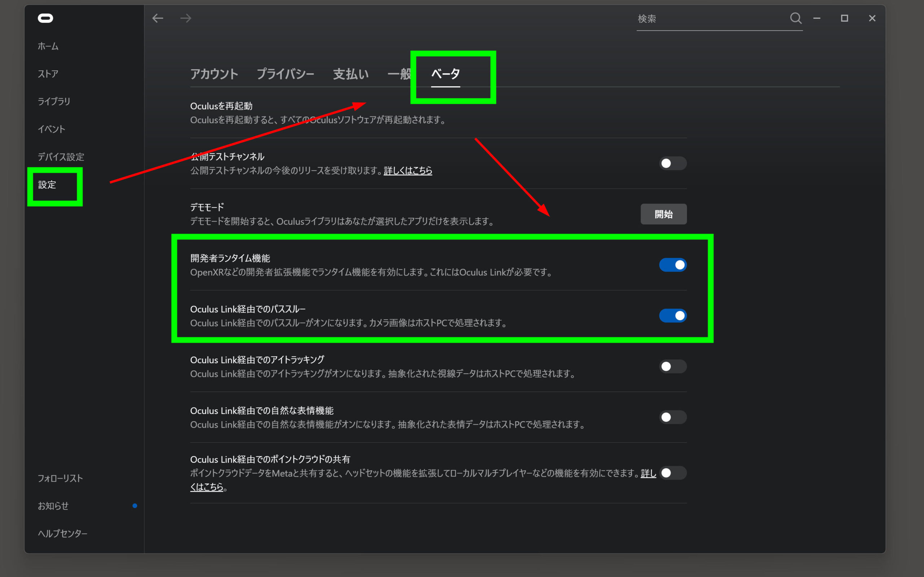Turn off Oculus Link経由でのパススルー toggle
This screenshot has width=924, height=577.
coord(672,316)
